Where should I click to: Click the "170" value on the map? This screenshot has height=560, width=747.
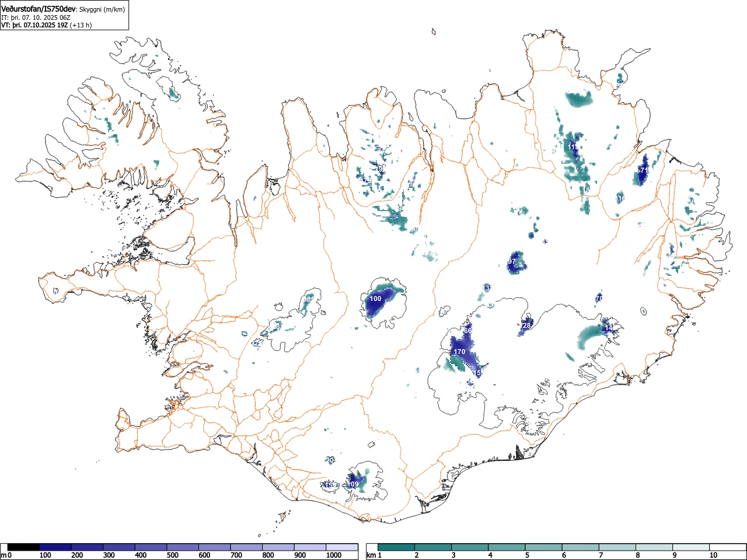pyautogui.click(x=459, y=352)
